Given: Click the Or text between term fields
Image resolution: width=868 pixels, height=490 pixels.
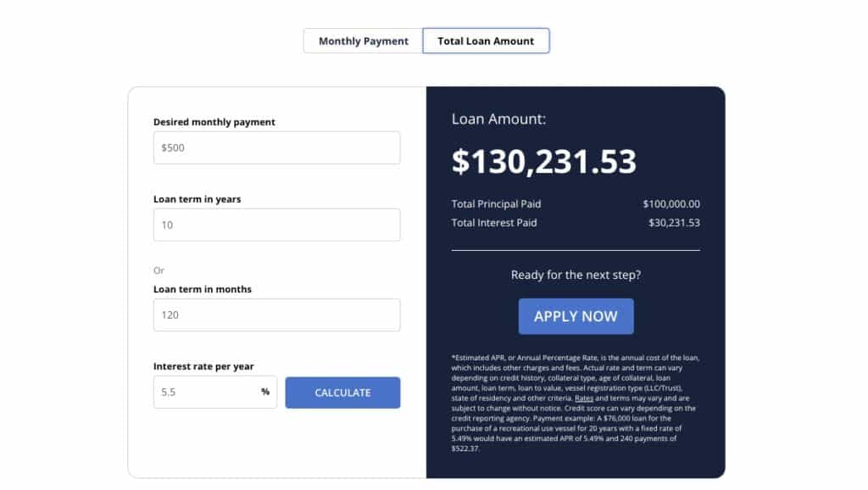Looking at the screenshot, I should click(159, 270).
